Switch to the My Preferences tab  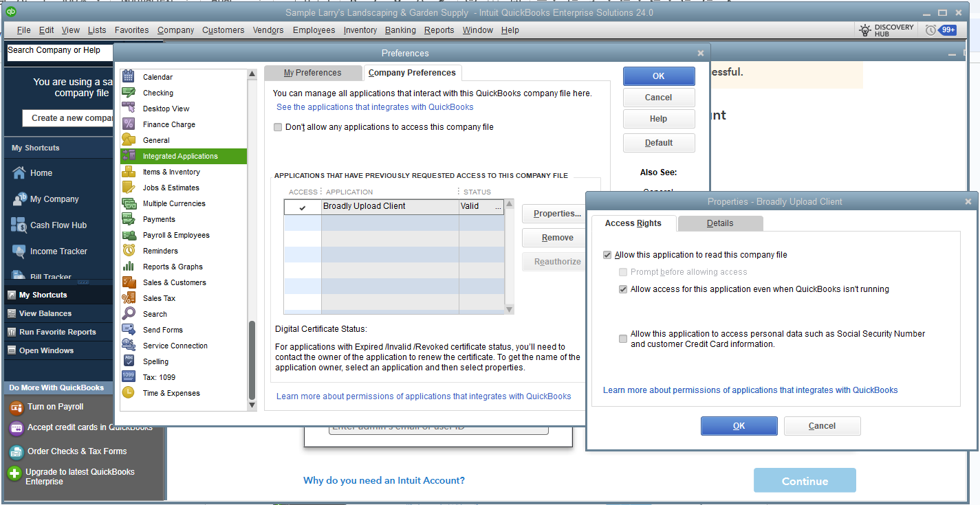click(x=313, y=73)
